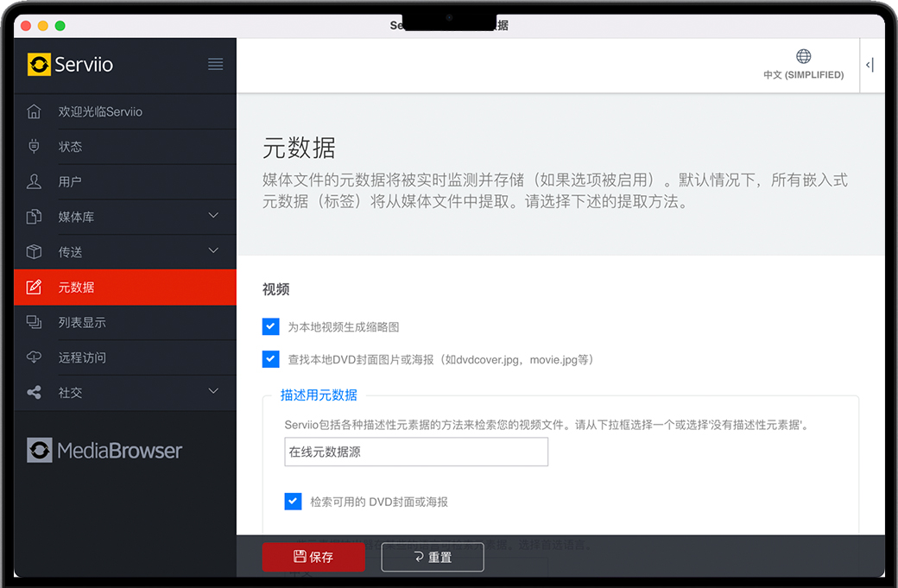Click the plug icon beside 状态
898x588 pixels.
35,147
